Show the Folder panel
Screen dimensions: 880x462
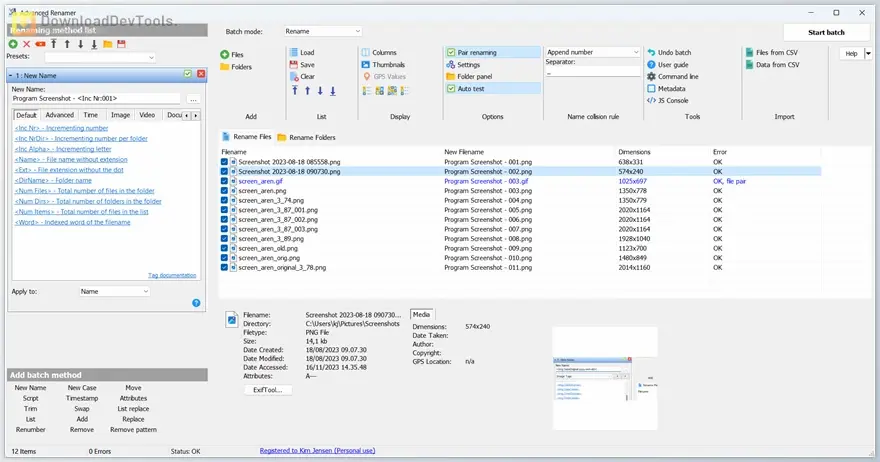(x=469, y=76)
